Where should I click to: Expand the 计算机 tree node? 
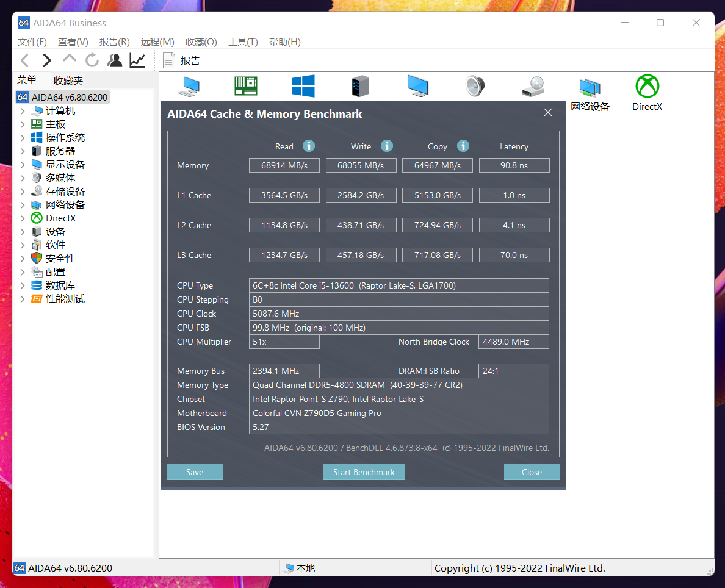click(x=23, y=111)
